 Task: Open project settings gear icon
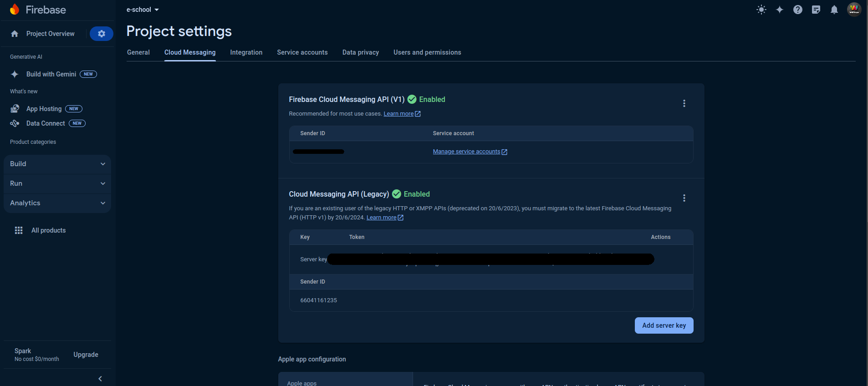(102, 34)
